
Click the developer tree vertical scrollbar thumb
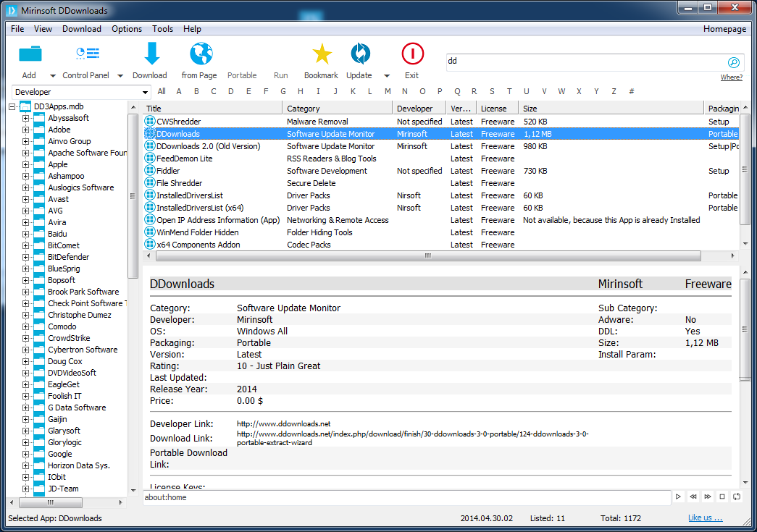pyautogui.click(x=133, y=196)
